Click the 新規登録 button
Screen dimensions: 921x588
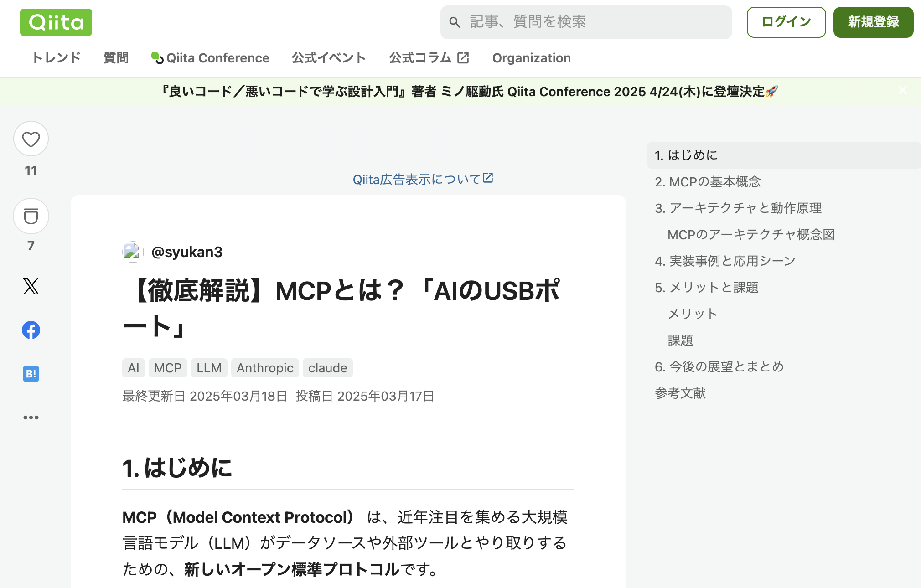[x=873, y=22]
